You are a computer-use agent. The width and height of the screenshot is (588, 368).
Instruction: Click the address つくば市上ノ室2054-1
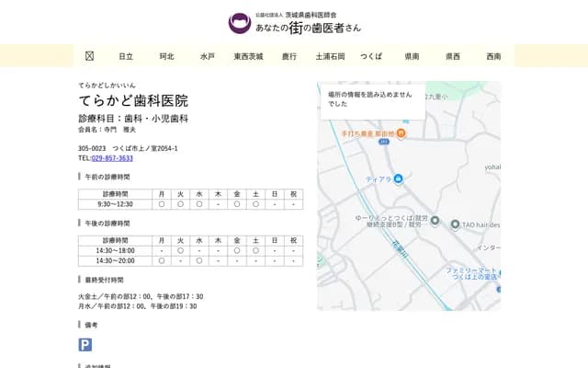click(145, 148)
